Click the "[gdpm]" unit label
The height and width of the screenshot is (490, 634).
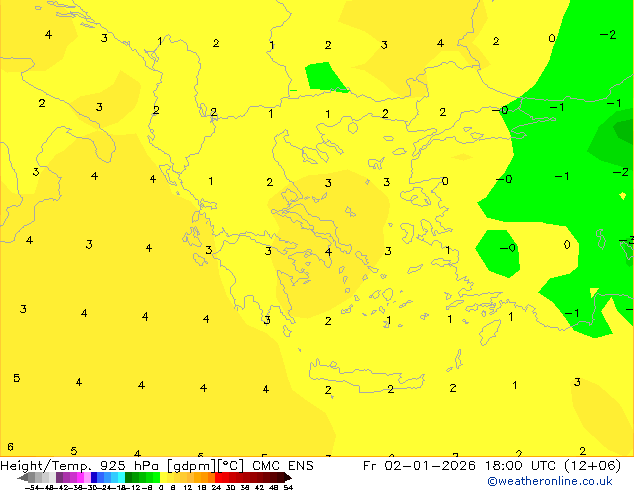[x=192, y=466]
